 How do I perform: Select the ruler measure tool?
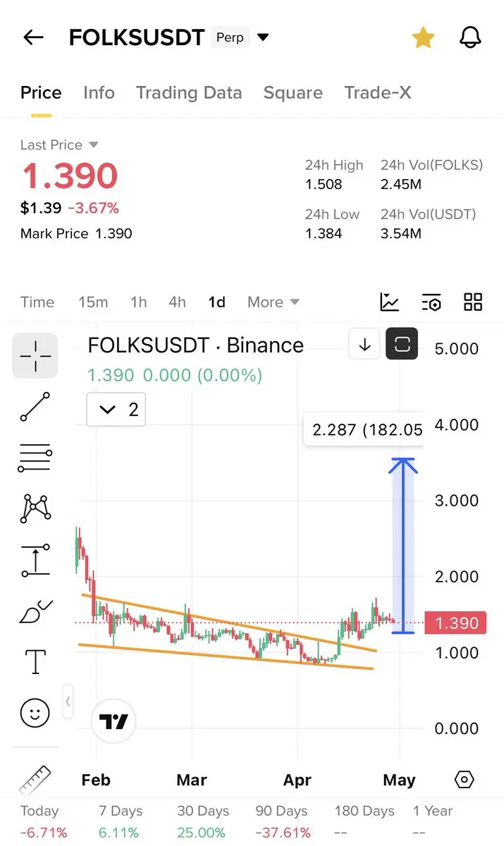click(35, 780)
